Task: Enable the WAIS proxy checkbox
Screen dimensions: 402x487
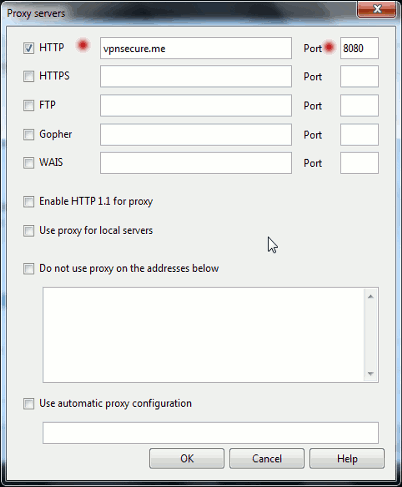Action: (29, 163)
